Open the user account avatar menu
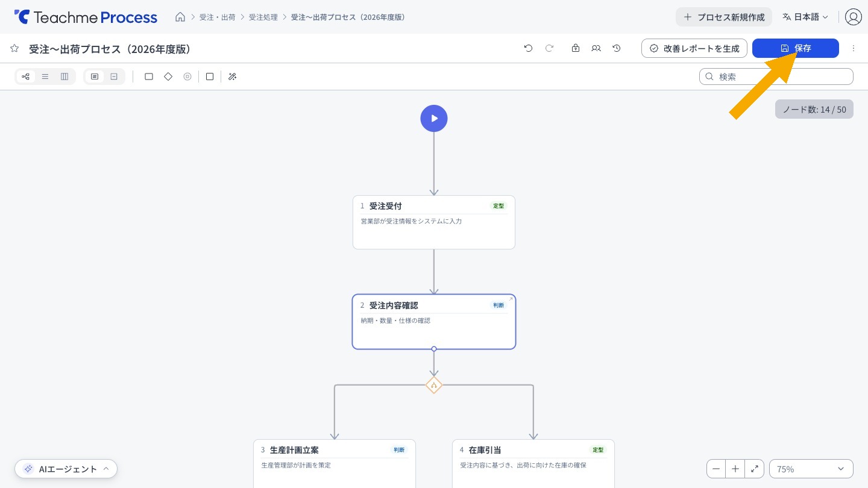Screen dimensions: 868x488 [x=854, y=17]
